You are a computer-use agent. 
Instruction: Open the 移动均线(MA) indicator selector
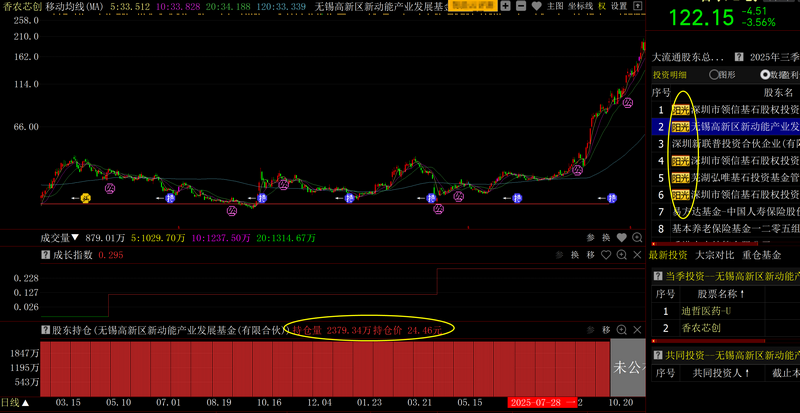78,6
